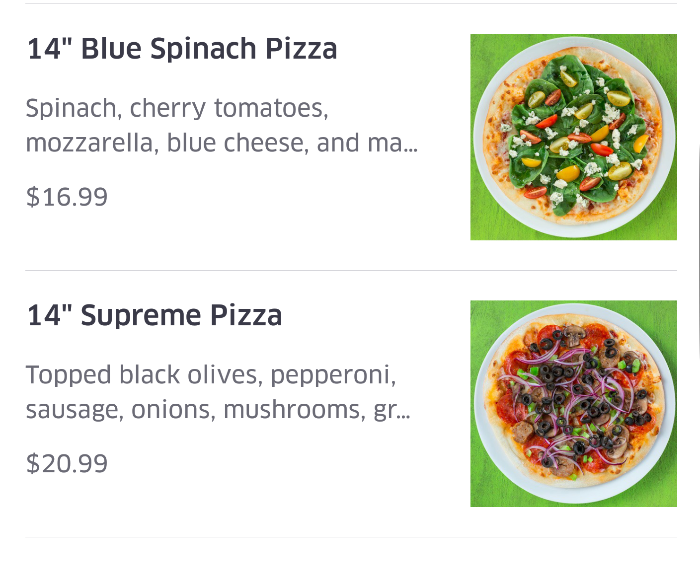Select the 14" Supreme Pizza title
The image size is (700, 588).
154,315
